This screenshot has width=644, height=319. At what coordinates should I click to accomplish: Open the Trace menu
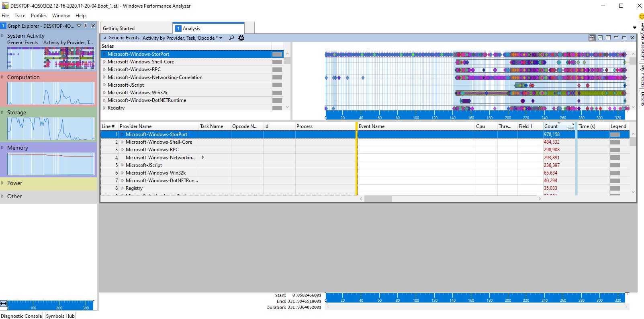tap(20, 16)
